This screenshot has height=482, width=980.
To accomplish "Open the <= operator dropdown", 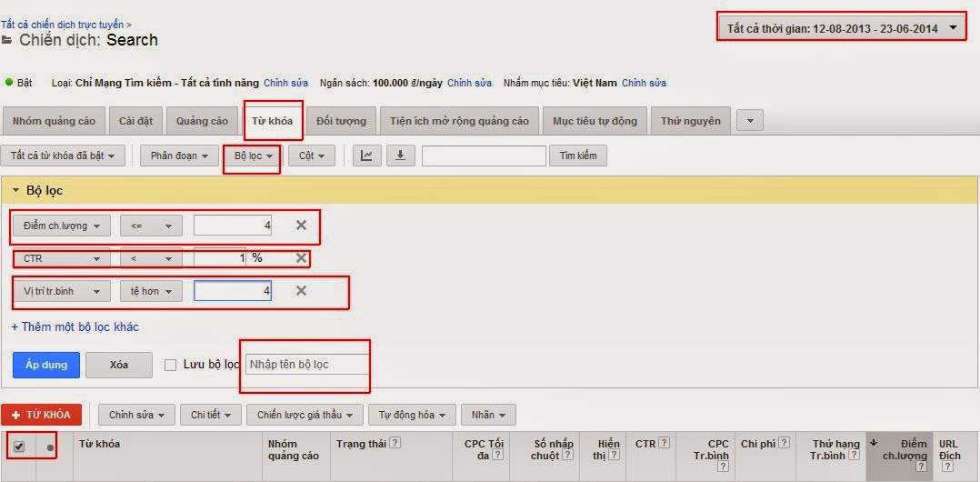I will click(x=151, y=226).
